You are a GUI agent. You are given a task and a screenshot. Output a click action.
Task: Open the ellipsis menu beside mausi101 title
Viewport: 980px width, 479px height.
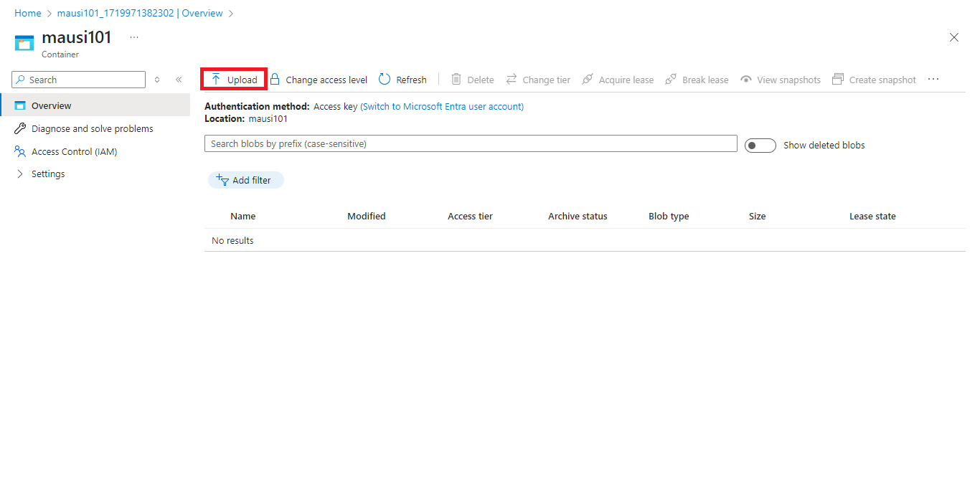click(134, 37)
